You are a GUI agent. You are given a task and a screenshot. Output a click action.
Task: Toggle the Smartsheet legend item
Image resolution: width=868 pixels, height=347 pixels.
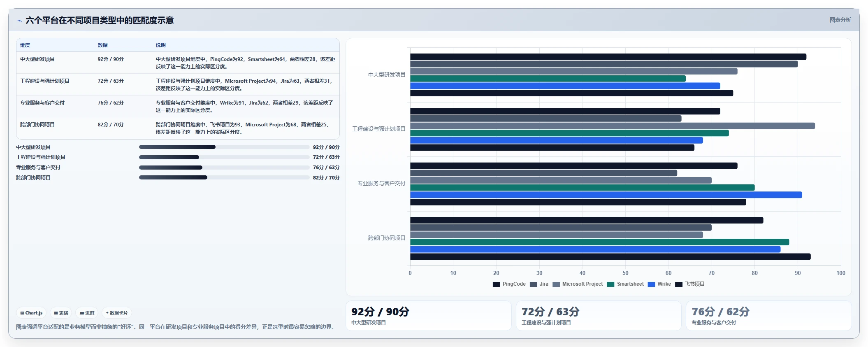pyautogui.click(x=625, y=284)
